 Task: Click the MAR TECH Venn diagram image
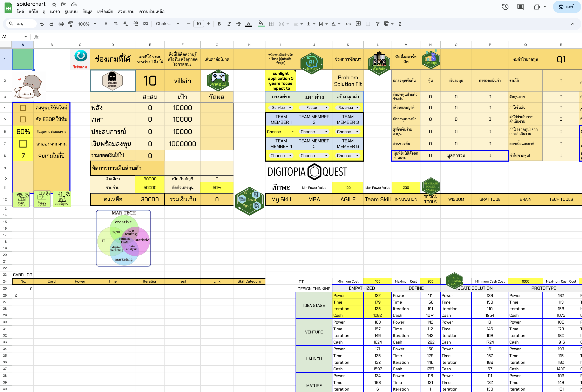coord(123,238)
